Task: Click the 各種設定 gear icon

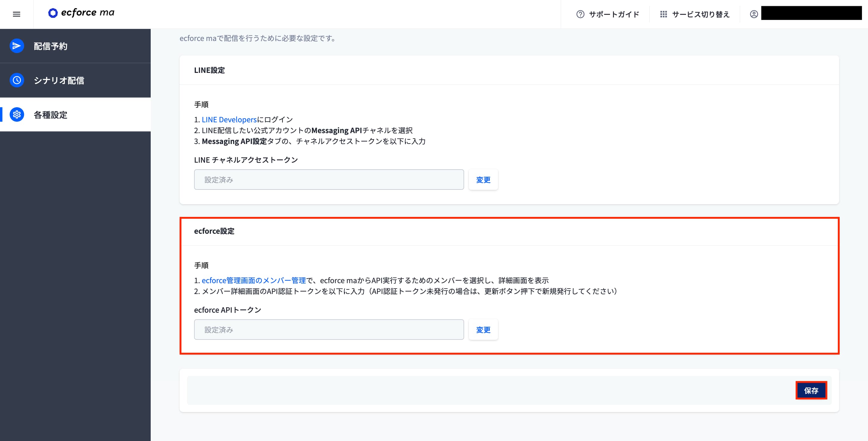Action: pos(17,114)
